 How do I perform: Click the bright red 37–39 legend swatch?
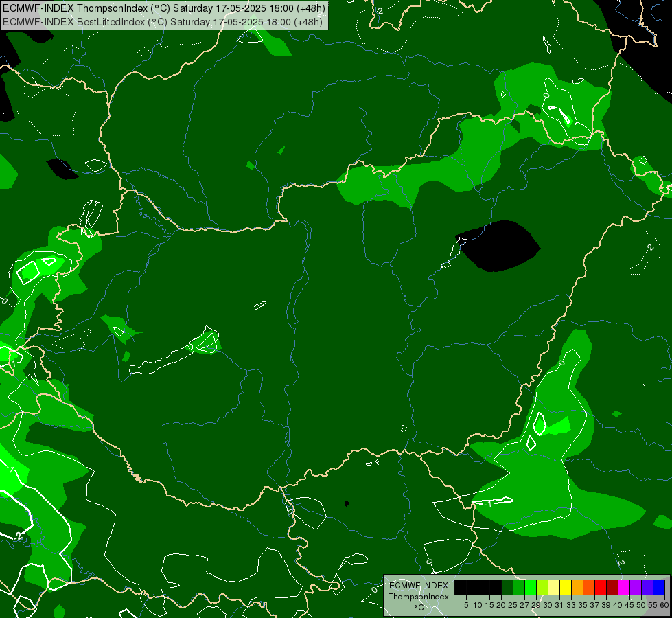coord(601,587)
